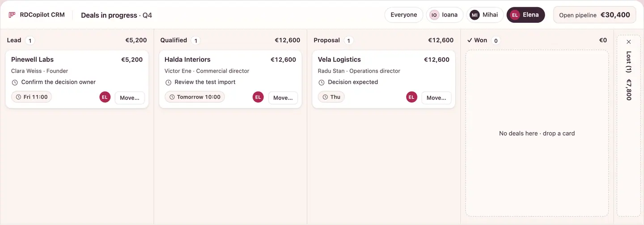The width and height of the screenshot is (644, 225).
Task: Open the Vela Logistics deal title
Action: pos(339,60)
